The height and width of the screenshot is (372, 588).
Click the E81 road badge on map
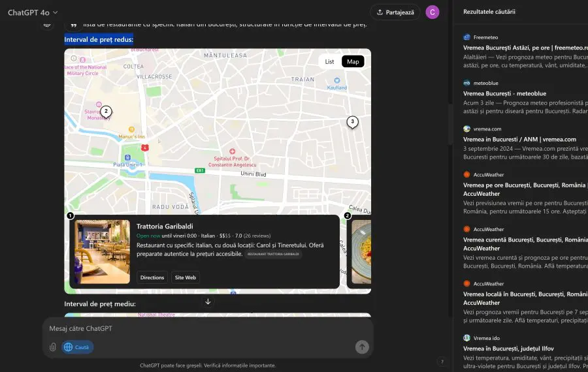200,170
